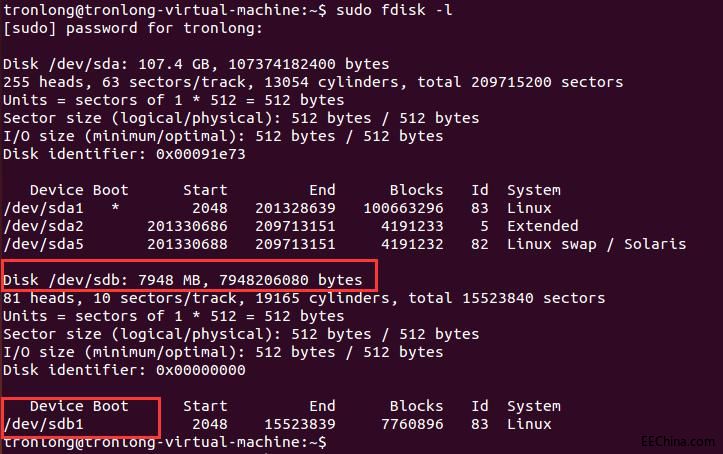This screenshot has width=723, height=454.
Task: Click the /dev/sda5 swap partition row
Action: click(x=344, y=244)
